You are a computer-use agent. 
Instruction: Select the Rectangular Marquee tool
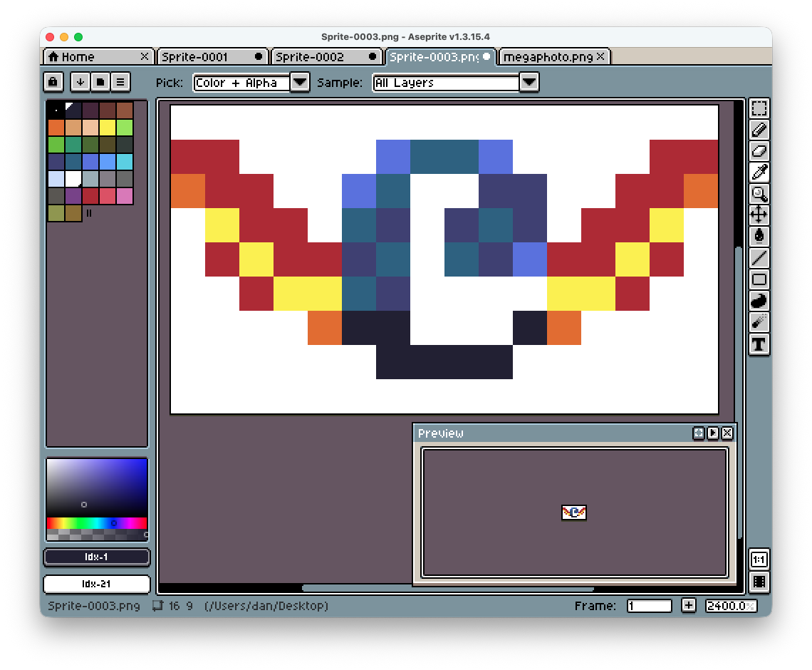point(759,108)
